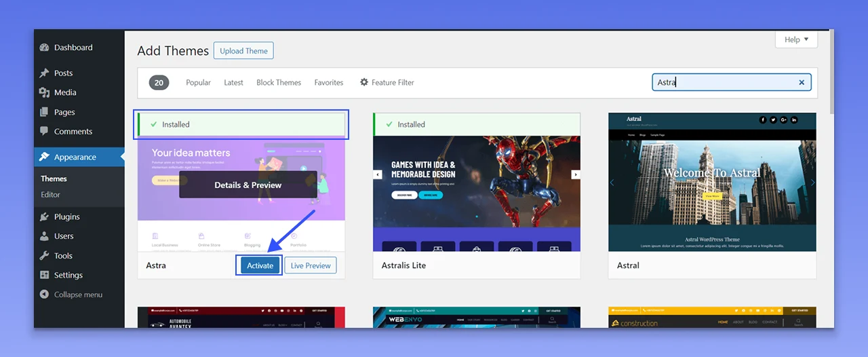
Task: Click left slider arrow on Astralis Lite preview
Action: 378,174
